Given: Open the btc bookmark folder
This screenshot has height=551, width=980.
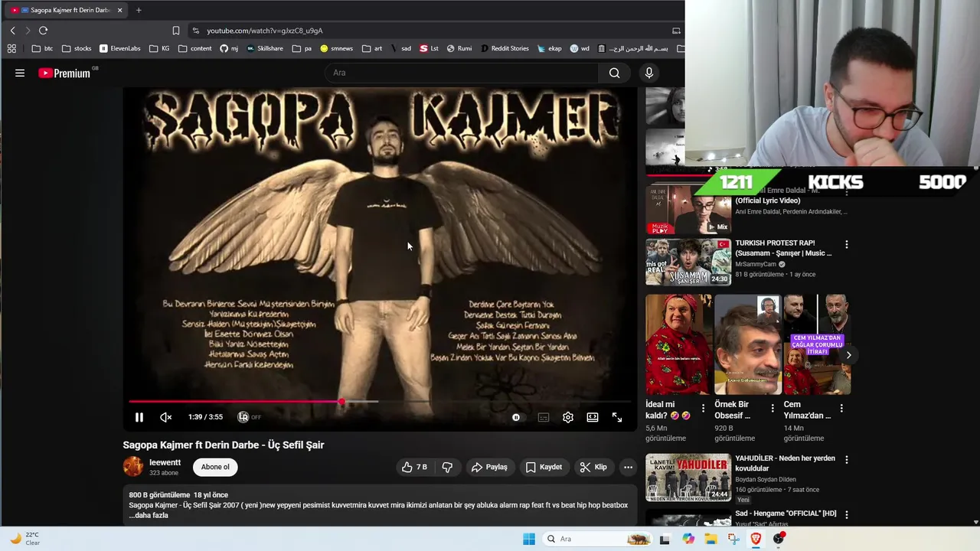Looking at the screenshot, I should [x=43, y=48].
